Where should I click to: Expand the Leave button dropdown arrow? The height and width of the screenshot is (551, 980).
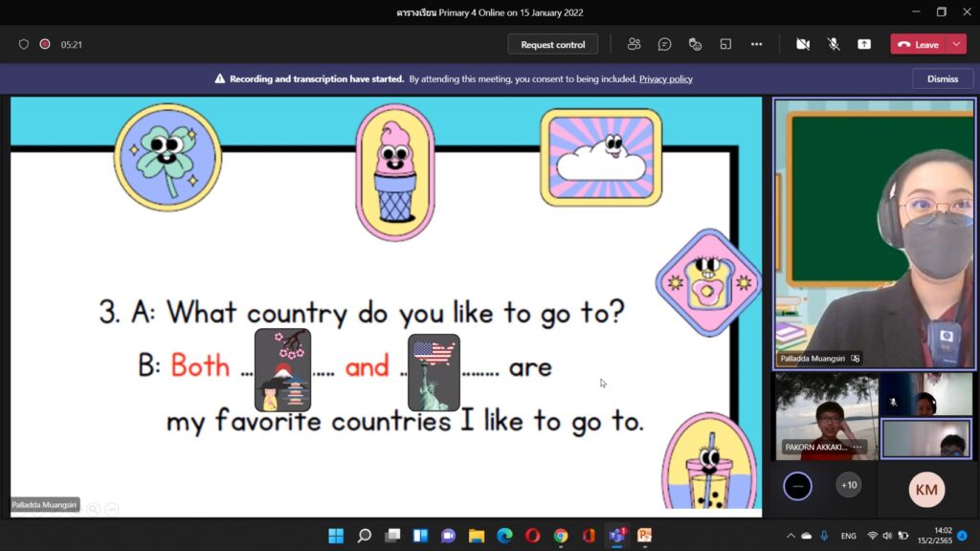(956, 44)
